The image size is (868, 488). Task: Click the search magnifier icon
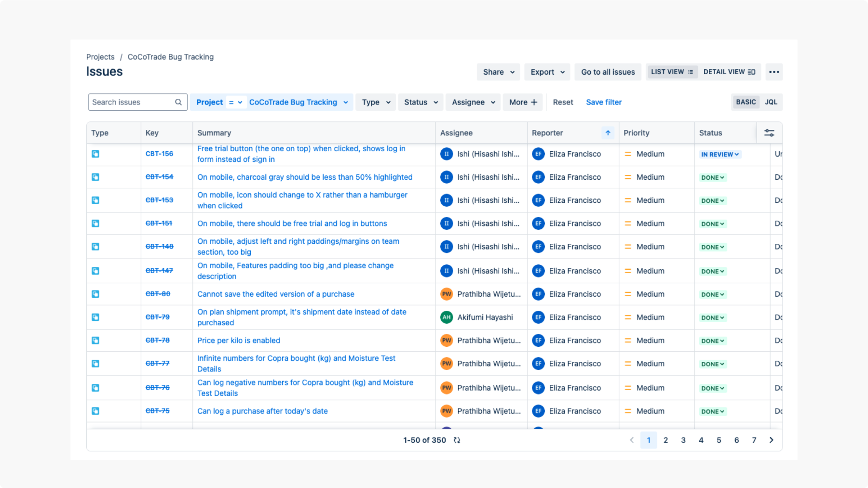(x=178, y=102)
